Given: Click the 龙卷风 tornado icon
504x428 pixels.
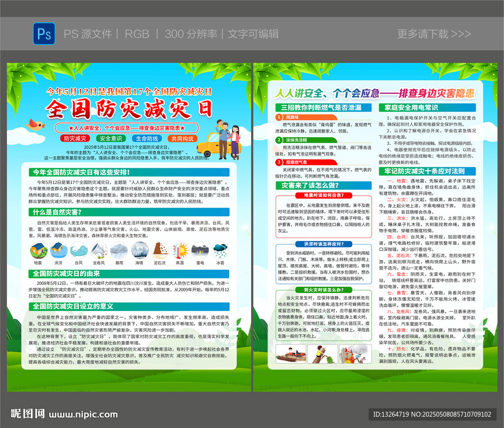Looking at the screenshot, I should coord(98,250).
